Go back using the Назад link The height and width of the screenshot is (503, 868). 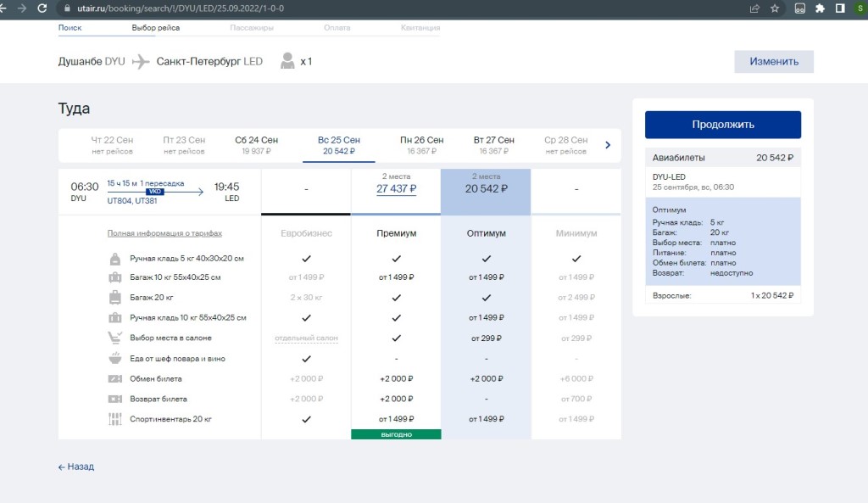[x=76, y=467]
